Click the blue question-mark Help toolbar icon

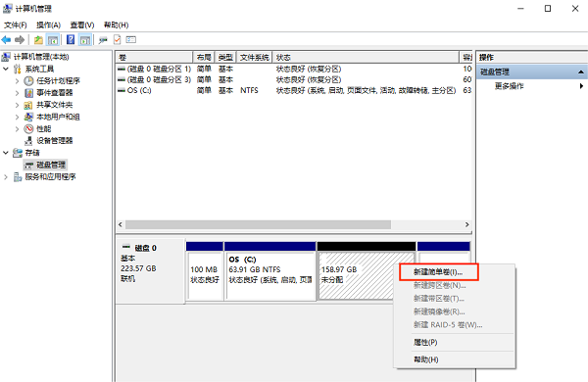click(71, 40)
